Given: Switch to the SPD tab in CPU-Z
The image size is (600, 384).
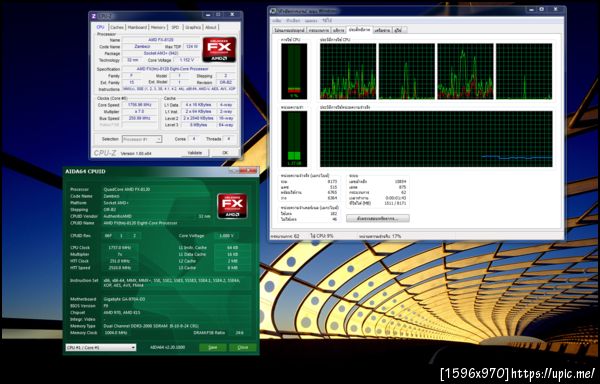Looking at the screenshot, I should [x=175, y=28].
